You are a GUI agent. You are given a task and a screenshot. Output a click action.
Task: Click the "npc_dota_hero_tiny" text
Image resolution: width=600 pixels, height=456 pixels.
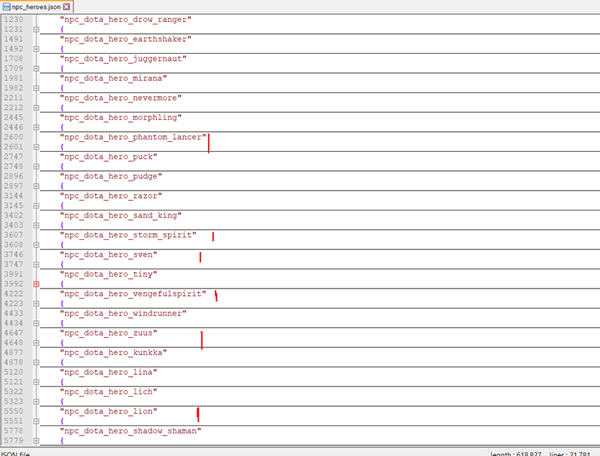pos(108,274)
